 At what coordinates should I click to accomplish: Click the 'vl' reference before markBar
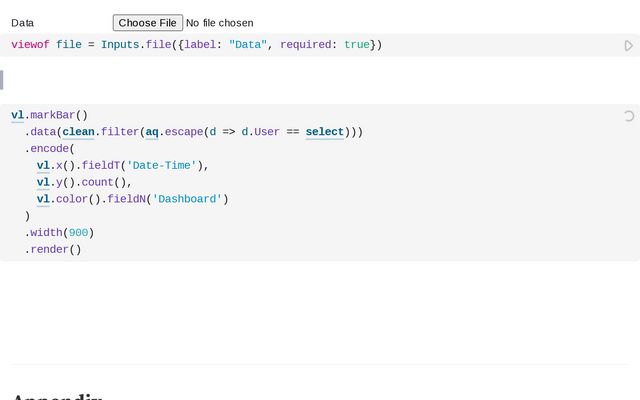coord(17,115)
